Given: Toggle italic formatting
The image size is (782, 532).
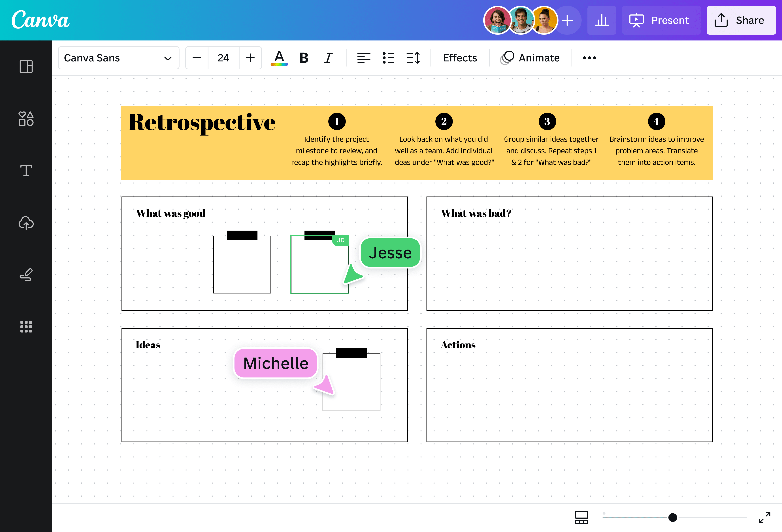Looking at the screenshot, I should tap(328, 57).
